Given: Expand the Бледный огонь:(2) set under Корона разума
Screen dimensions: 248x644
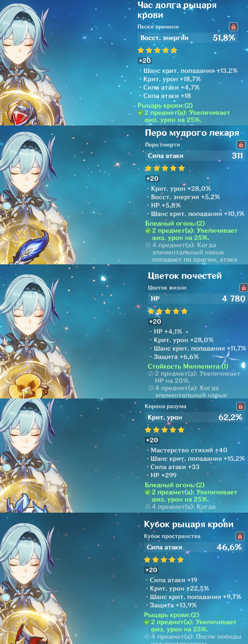Looking at the screenshot, I should click(x=175, y=485).
